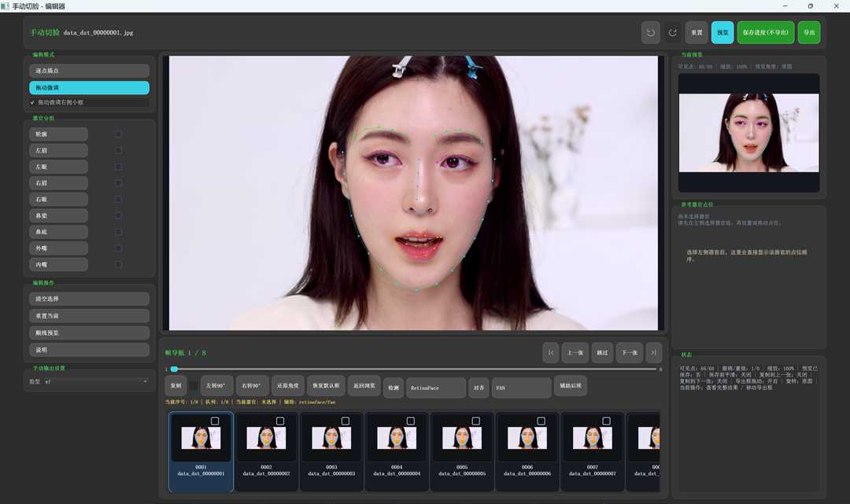Select the 左眉 left eyebrow group
This screenshot has width=850, height=504.
[58, 150]
